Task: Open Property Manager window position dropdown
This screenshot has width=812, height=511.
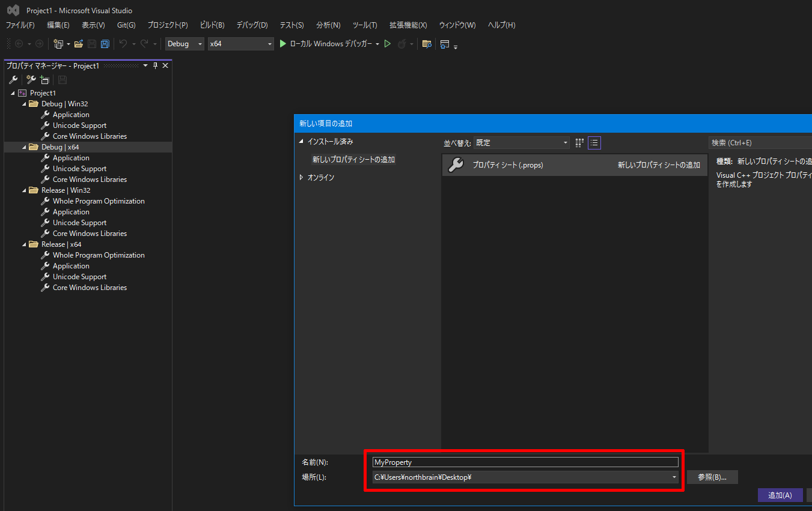Action: click(x=145, y=65)
